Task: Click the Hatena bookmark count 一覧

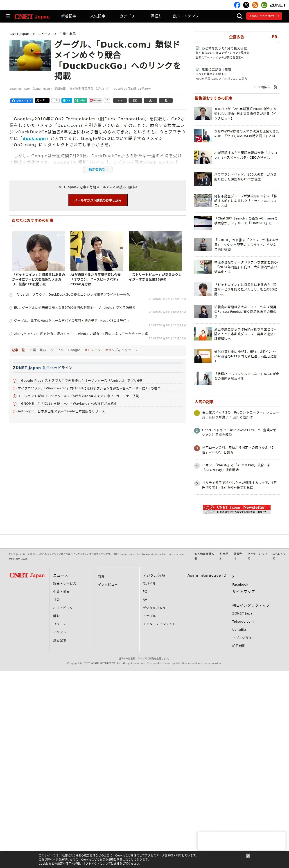Action: pyautogui.click(x=55, y=101)
